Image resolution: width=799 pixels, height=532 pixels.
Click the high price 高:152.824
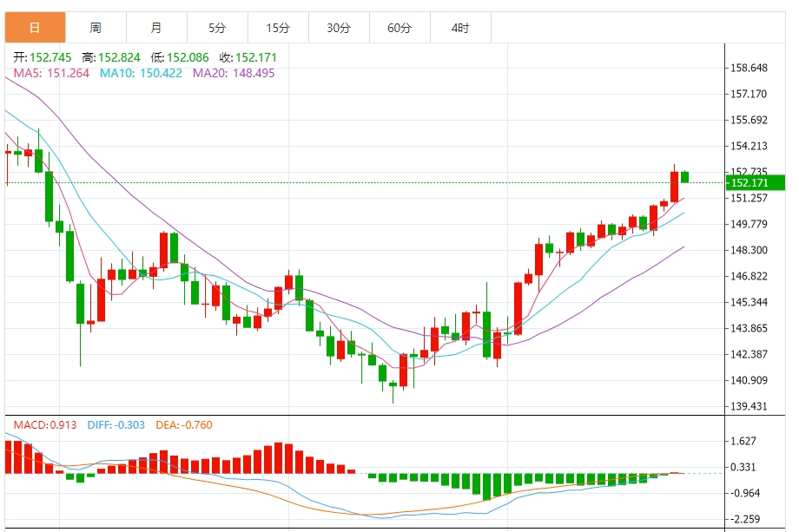pyautogui.click(x=111, y=57)
